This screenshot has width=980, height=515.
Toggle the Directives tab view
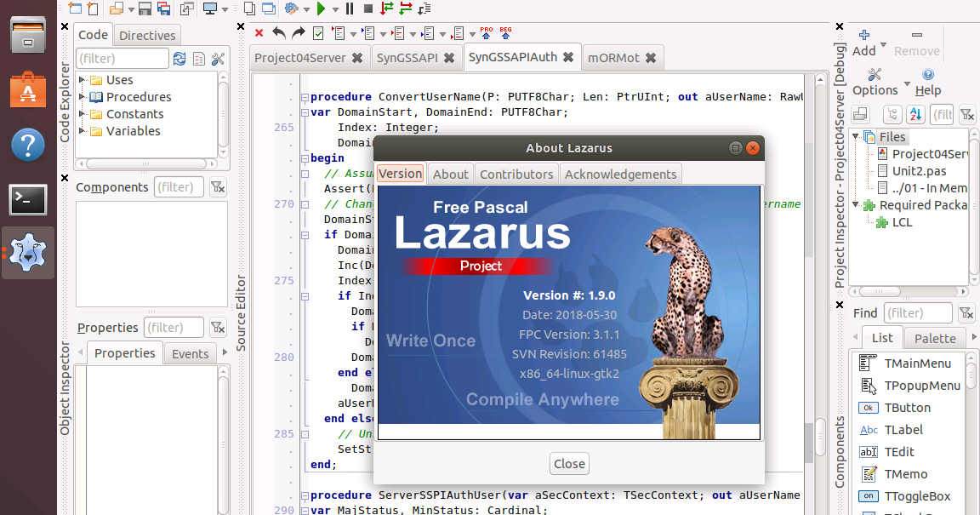[146, 35]
